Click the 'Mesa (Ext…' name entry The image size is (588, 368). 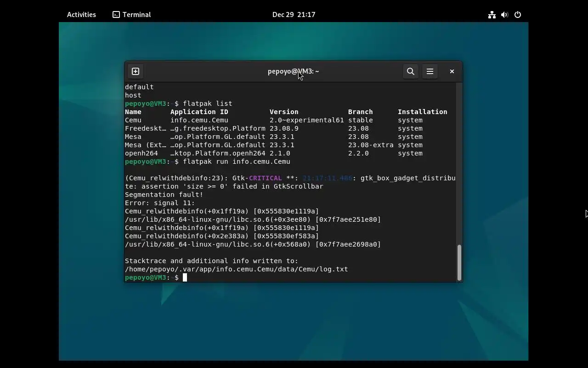[x=146, y=145]
